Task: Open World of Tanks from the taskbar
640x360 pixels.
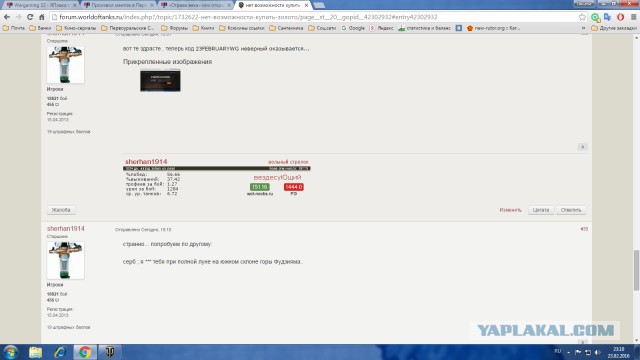Action: (x=110, y=352)
